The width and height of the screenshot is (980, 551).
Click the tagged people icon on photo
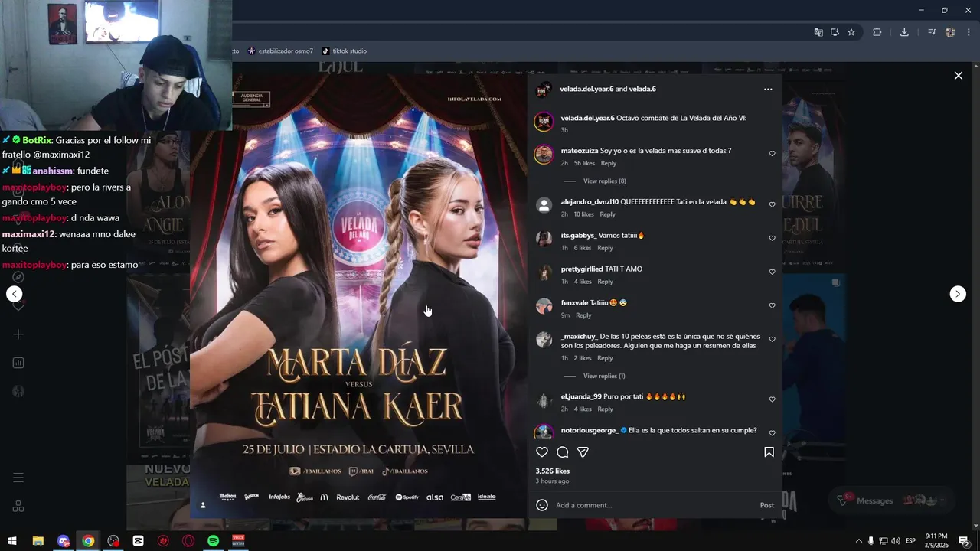click(203, 505)
